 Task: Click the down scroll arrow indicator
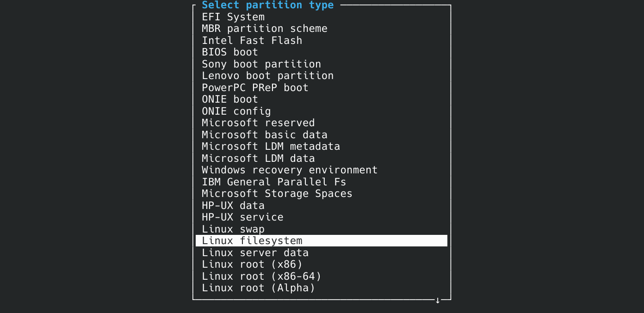coord(437,300)
